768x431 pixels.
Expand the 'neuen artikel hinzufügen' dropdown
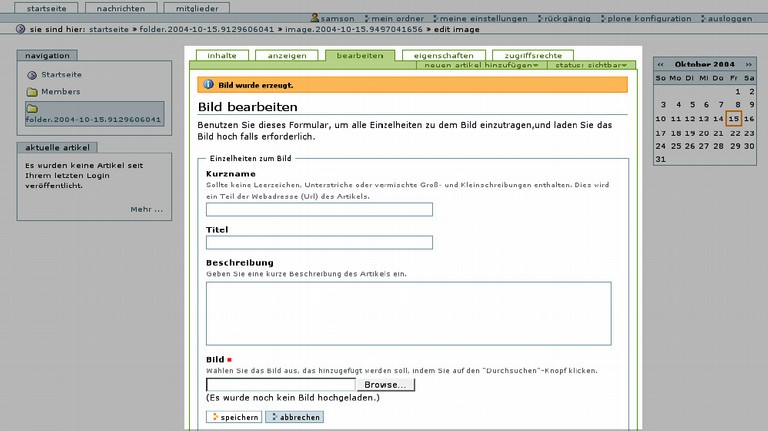482,65
